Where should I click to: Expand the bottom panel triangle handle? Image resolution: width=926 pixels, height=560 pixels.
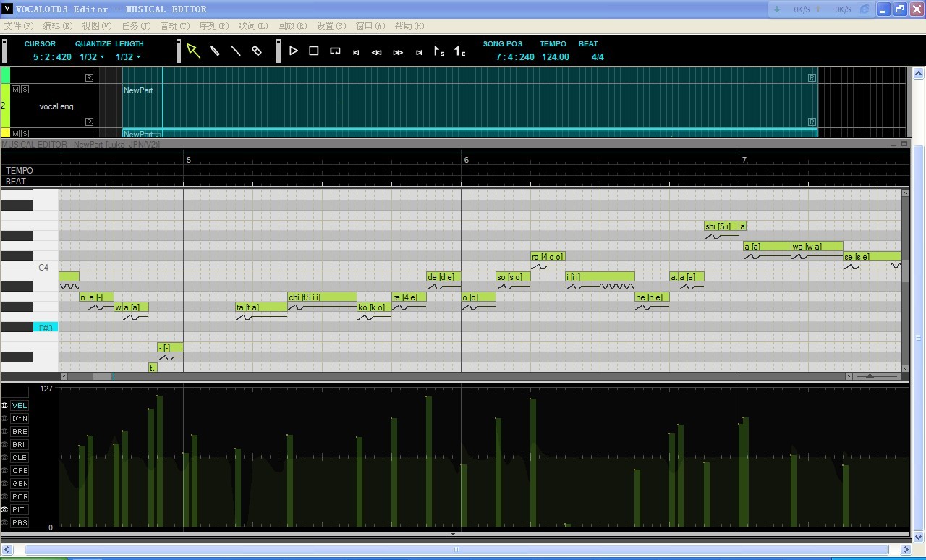coord(454,534)
